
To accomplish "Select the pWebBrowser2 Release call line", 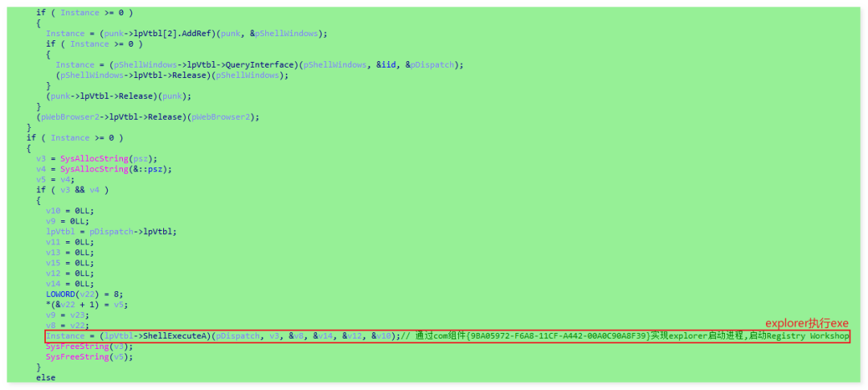I will 148,117.
